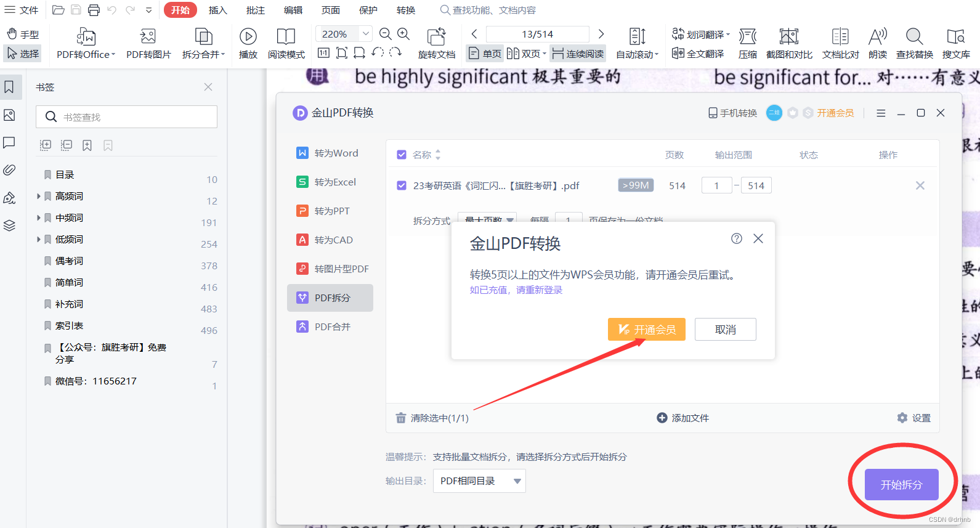Open full text translation
The height and width of the screenshot is (528, 980).
click(698, 54)
